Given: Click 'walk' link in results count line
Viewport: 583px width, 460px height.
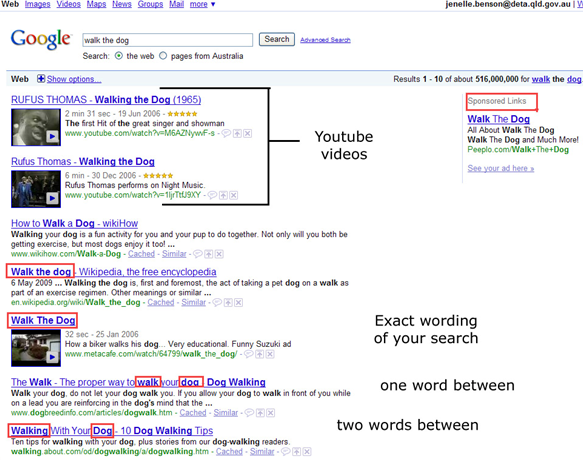Looking at the screenshot, I should [x=541, y=79].
